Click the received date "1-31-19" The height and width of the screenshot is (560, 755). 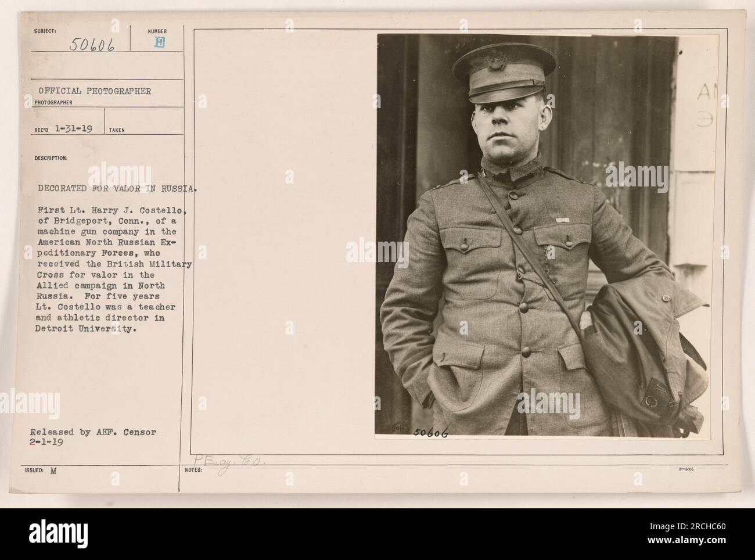(73, 129)
